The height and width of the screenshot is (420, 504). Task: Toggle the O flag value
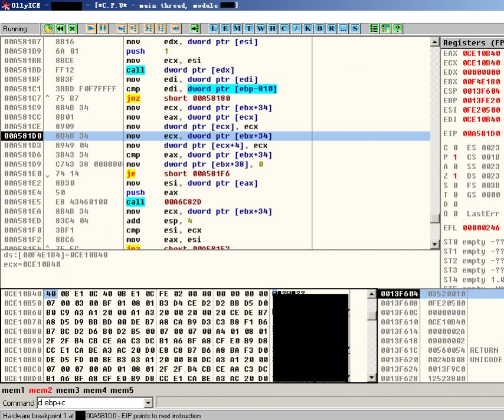(455, 214)
